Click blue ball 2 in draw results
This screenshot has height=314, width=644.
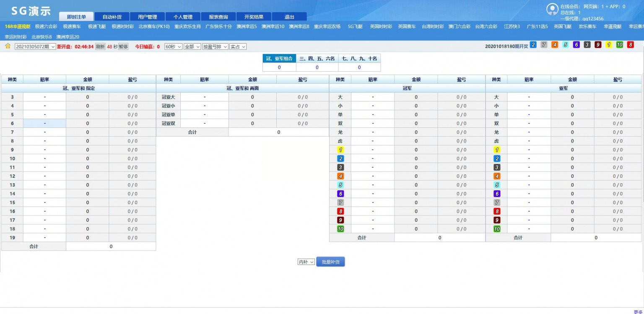(533, 45)
